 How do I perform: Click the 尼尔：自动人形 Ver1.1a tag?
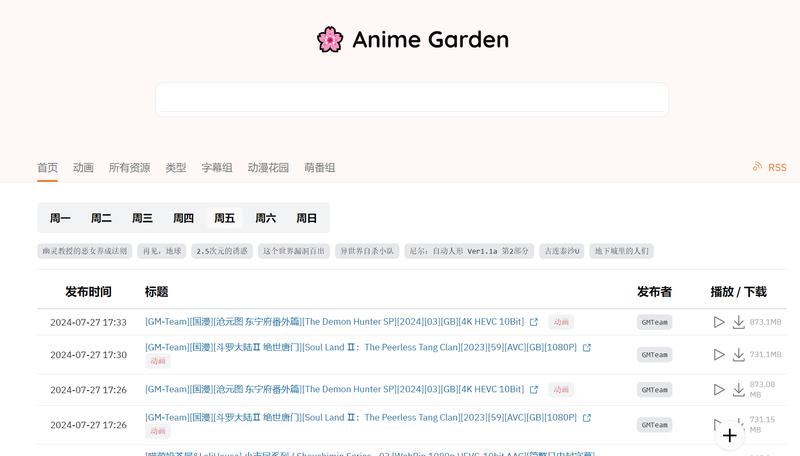(469, 251)
